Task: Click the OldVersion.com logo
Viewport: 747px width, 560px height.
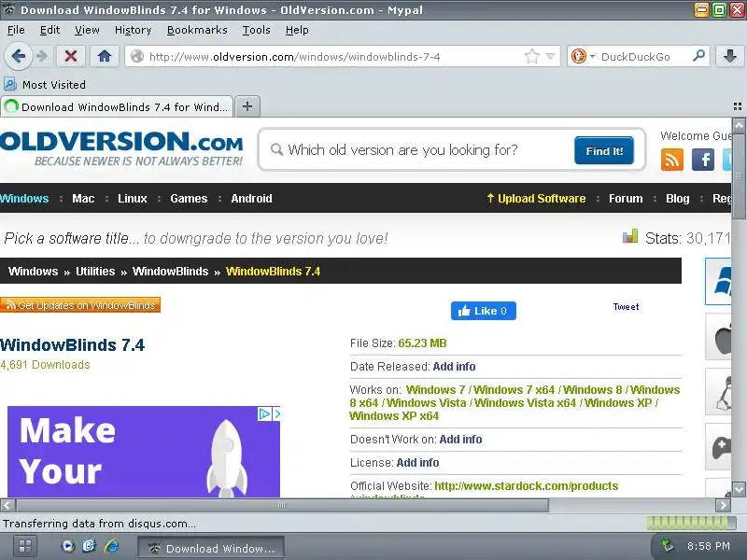Action: tap(121, 148)
